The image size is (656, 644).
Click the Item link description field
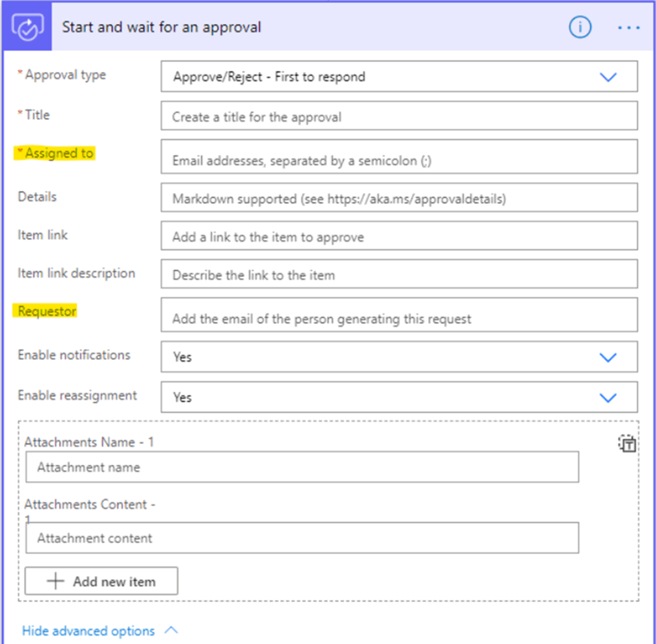tap(399, 274)
